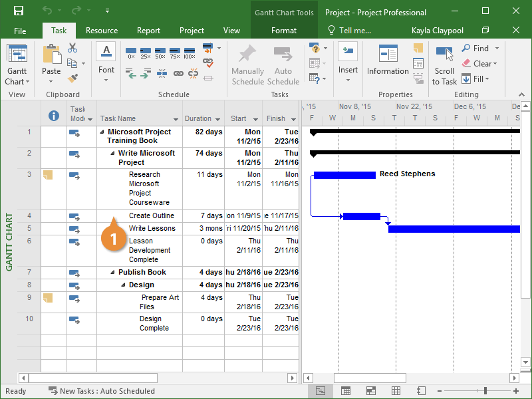Click the Format Painter brush icon
The height and width of the screenshot is (399, 532).
tap(72, 78)
